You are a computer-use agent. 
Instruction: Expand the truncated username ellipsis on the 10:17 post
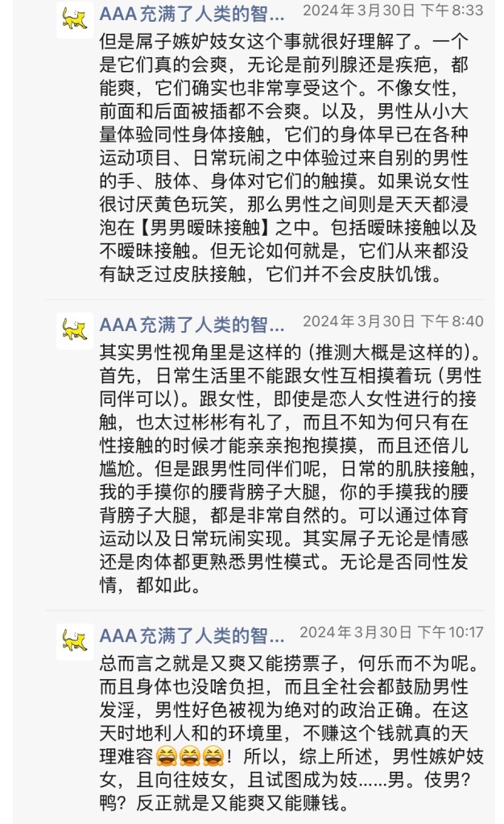[x=275, y=636]
